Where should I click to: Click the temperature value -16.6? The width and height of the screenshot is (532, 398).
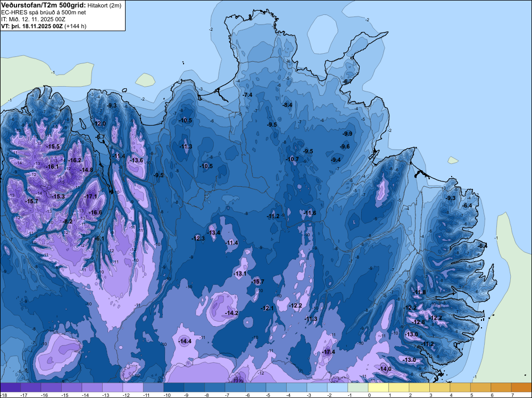coord(95,212)
